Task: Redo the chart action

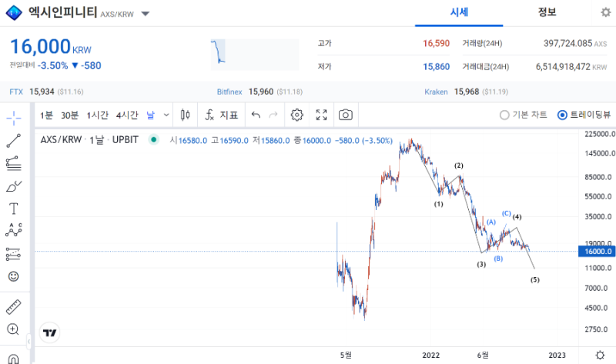Action: [273, 115]
